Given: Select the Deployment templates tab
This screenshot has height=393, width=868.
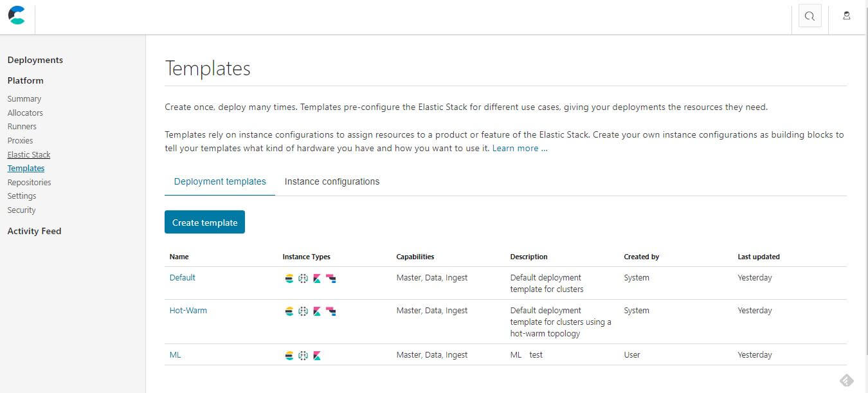Looking at the screenshot, I should 220,181.
